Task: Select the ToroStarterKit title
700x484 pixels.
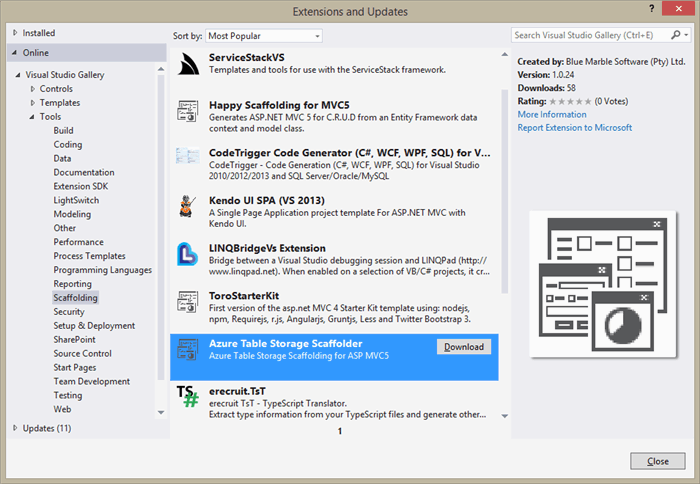Action: (x=244, y=296)
